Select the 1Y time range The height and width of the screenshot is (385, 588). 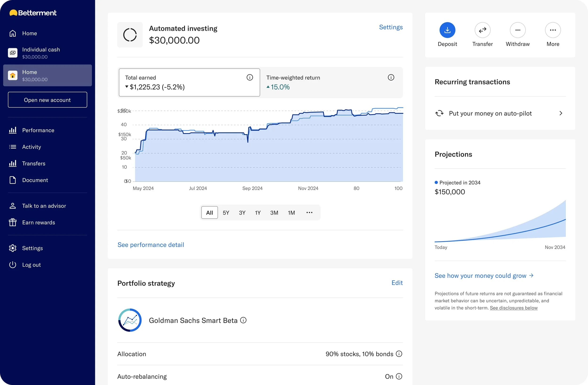click(258, 213)
